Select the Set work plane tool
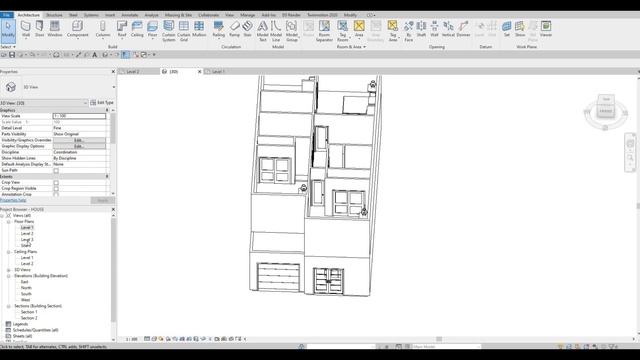 pyautogui.click(x=507, y=29)
